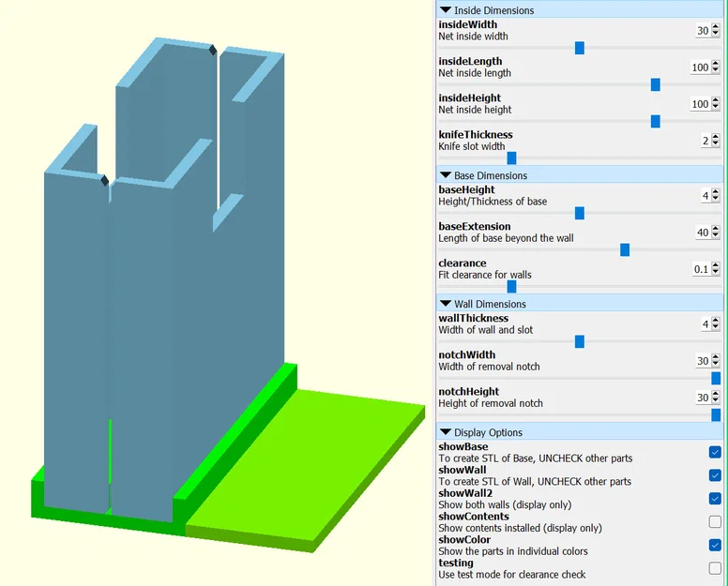Click 'Width of removal notch' text
This screenshot has width=728, height=586.
point(490,367)
